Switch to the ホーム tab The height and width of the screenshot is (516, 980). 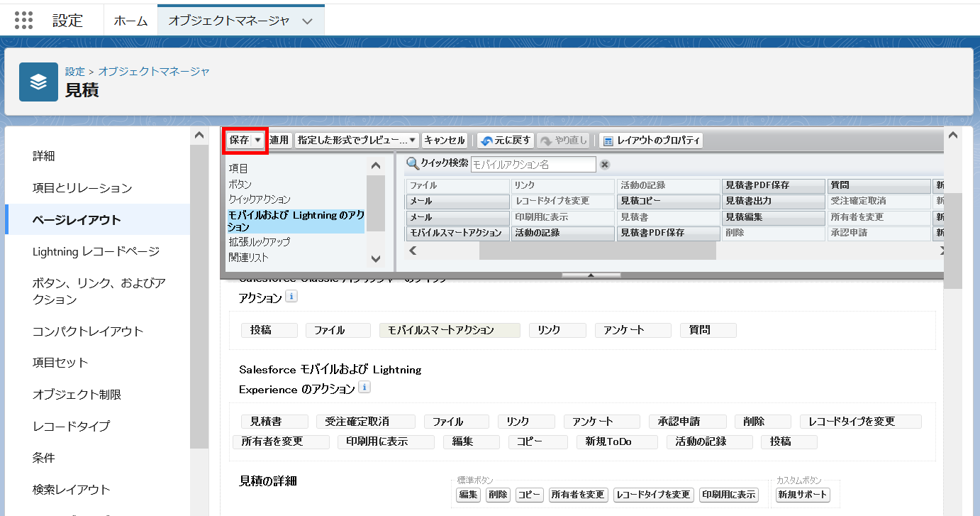click(x=130, y=21)
